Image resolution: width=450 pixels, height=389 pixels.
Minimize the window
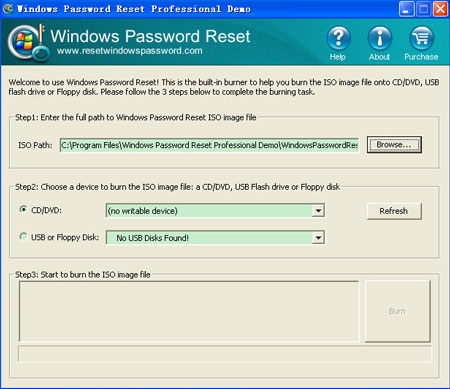point(406,9)
